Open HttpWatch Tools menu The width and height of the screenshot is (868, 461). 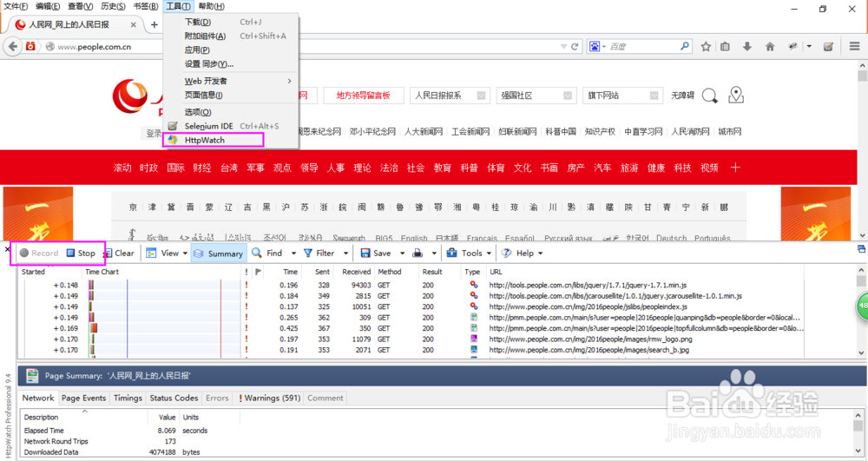point(469,253)
